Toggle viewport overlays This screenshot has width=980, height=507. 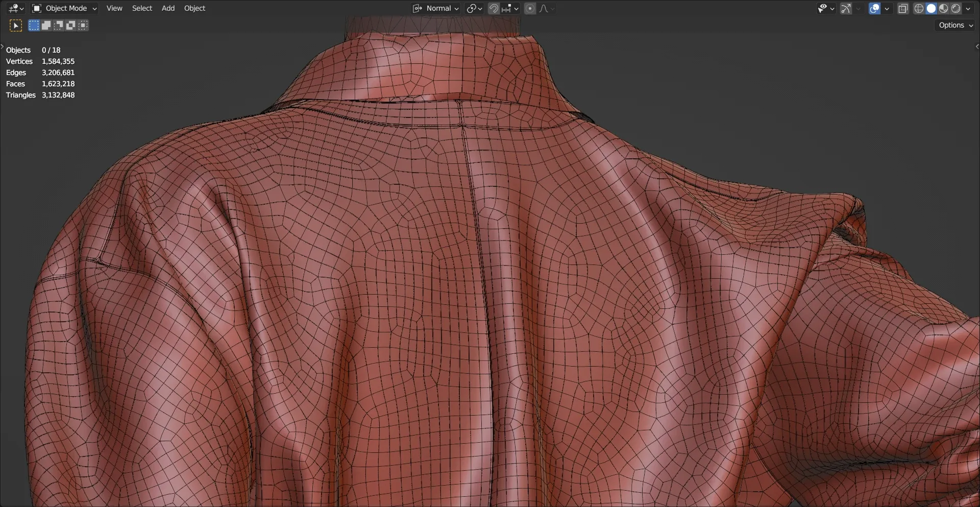(x=874, y=8)
